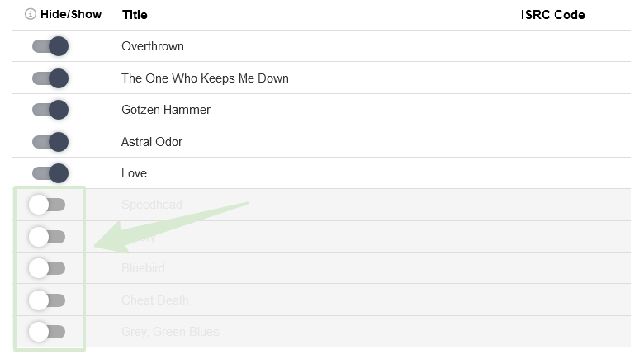This screenshot has width=644, height=359.
Task: Hide the Love track using its toggle
Action: pyautogui.click(x=50, y=173)
